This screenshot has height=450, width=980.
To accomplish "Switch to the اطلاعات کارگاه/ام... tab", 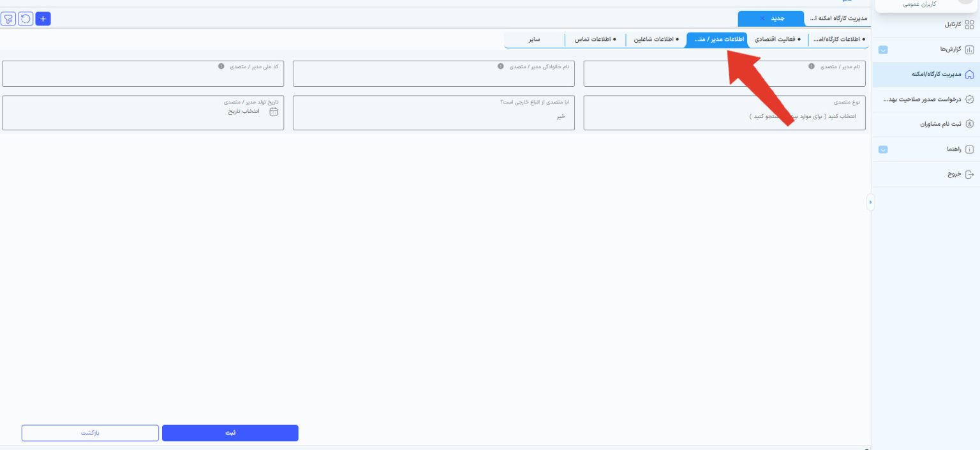I will pos(838,40).
